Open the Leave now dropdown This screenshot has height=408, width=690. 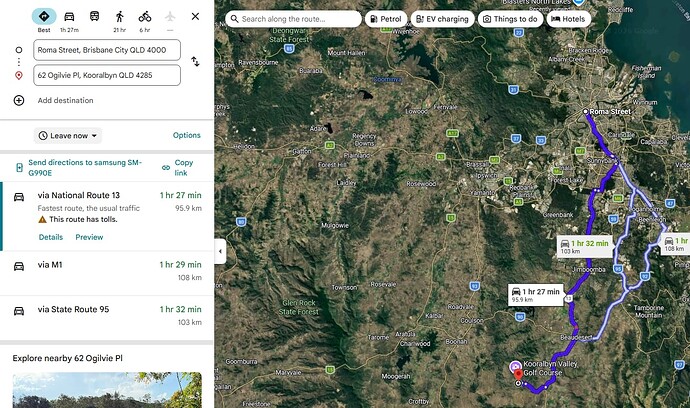(x=68, y=136)
